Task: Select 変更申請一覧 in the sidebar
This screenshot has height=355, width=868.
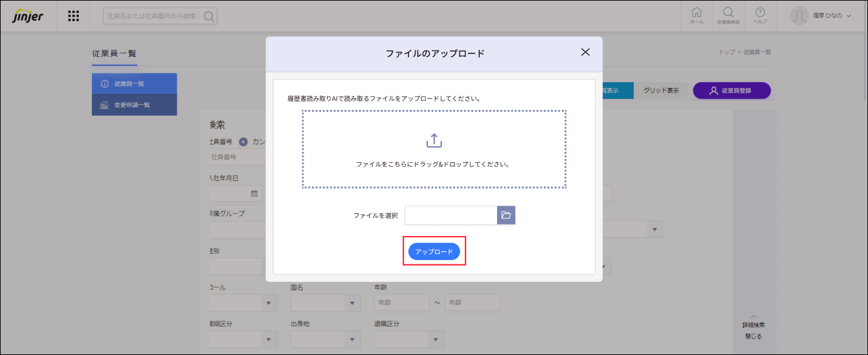Action: (x=135, y=105)
